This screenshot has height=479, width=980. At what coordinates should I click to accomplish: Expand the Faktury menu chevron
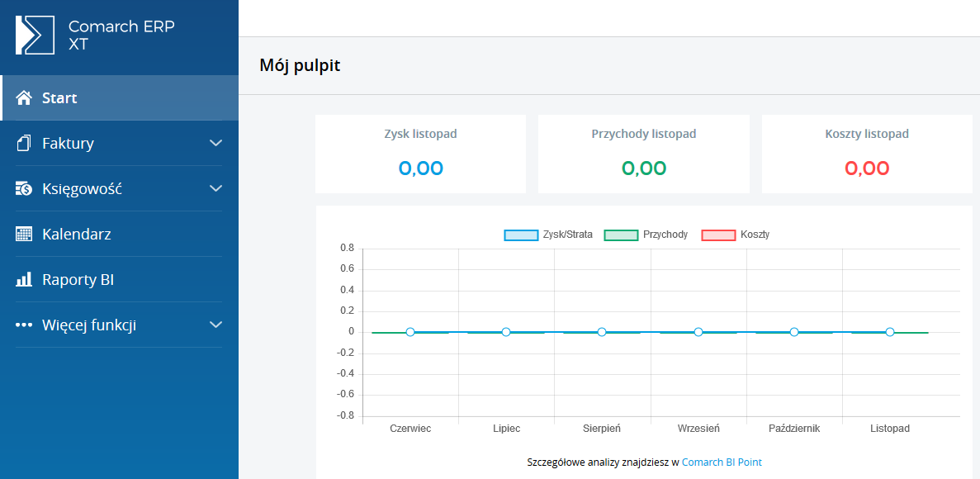pyautogui.click(x=215, y=143)
